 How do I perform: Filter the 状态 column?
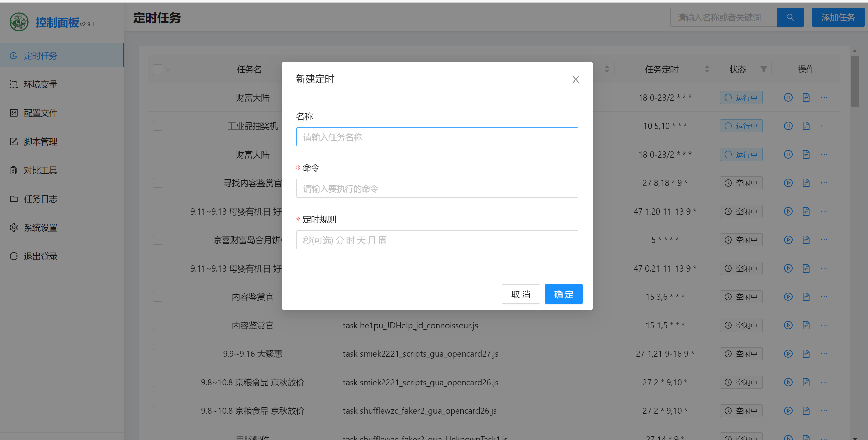[764, 69]
